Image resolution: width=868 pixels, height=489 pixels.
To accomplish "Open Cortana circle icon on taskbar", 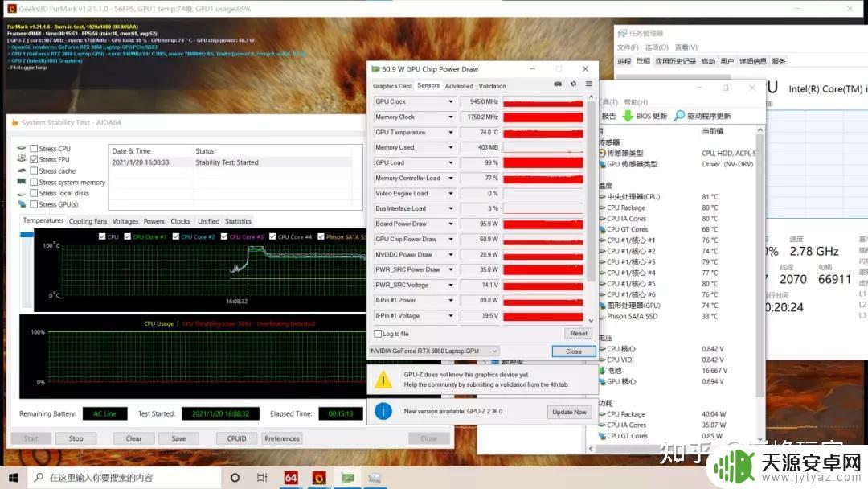I will tap(235, 478).
